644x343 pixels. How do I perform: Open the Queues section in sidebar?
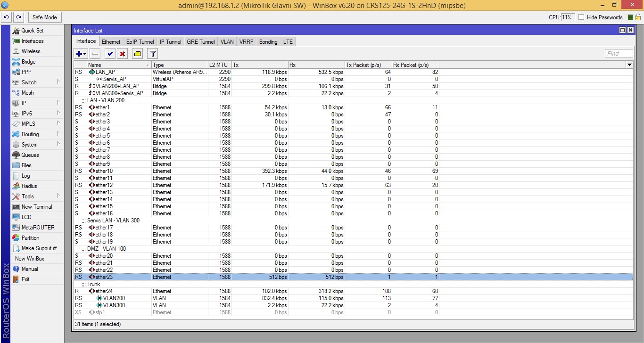[x=29, y=155]
